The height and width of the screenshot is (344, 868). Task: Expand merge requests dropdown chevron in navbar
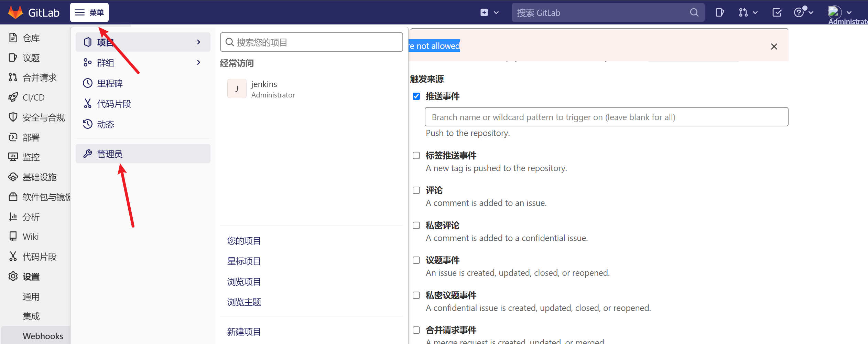pyautogui.click(x=755, y=13)
